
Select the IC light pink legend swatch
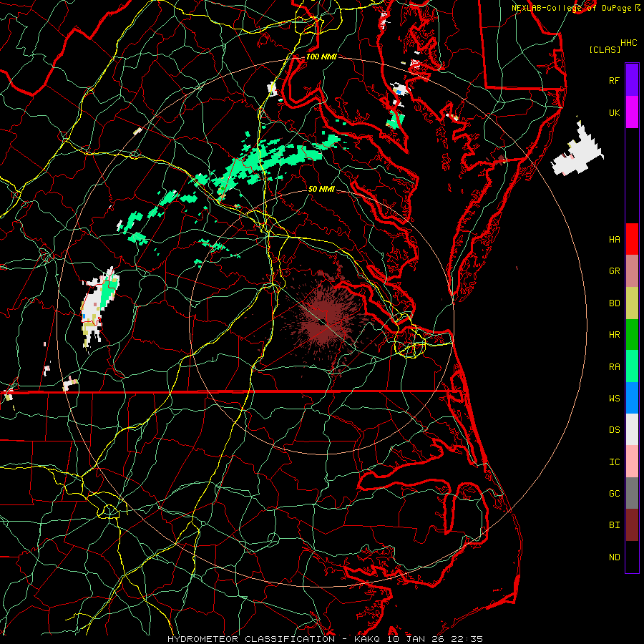[632, 462]
